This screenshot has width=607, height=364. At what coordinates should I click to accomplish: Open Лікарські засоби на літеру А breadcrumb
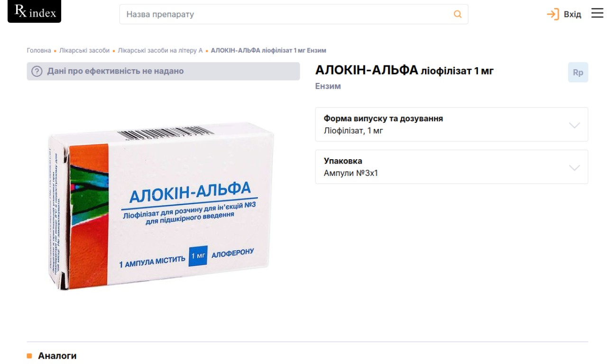(160, 50)
